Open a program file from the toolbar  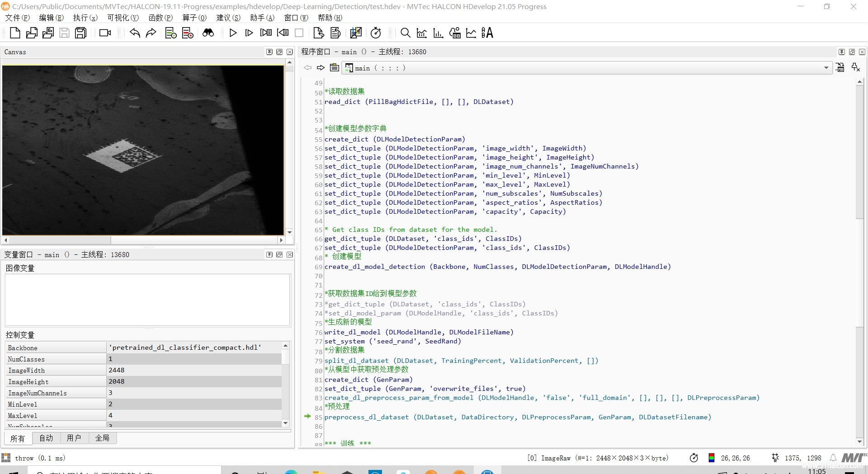(32, 33)
